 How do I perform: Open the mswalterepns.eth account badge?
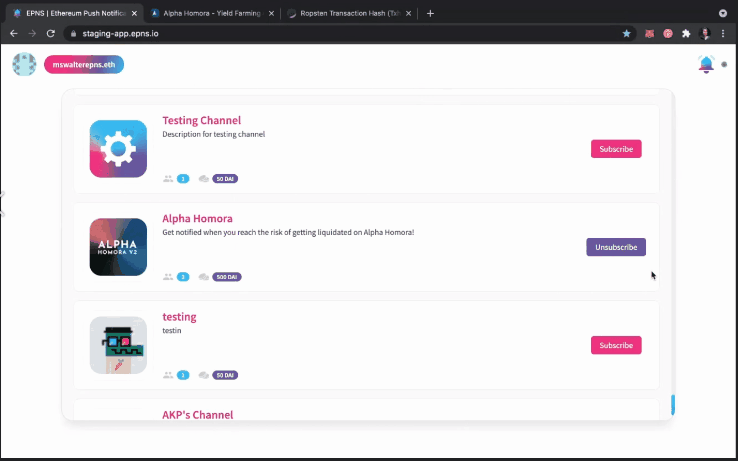coord(84,64)
